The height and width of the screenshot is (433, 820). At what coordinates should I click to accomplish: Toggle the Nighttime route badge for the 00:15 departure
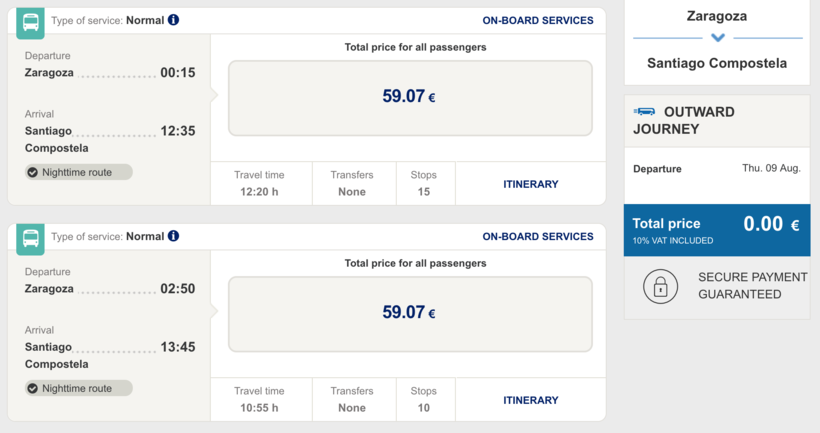79,172
